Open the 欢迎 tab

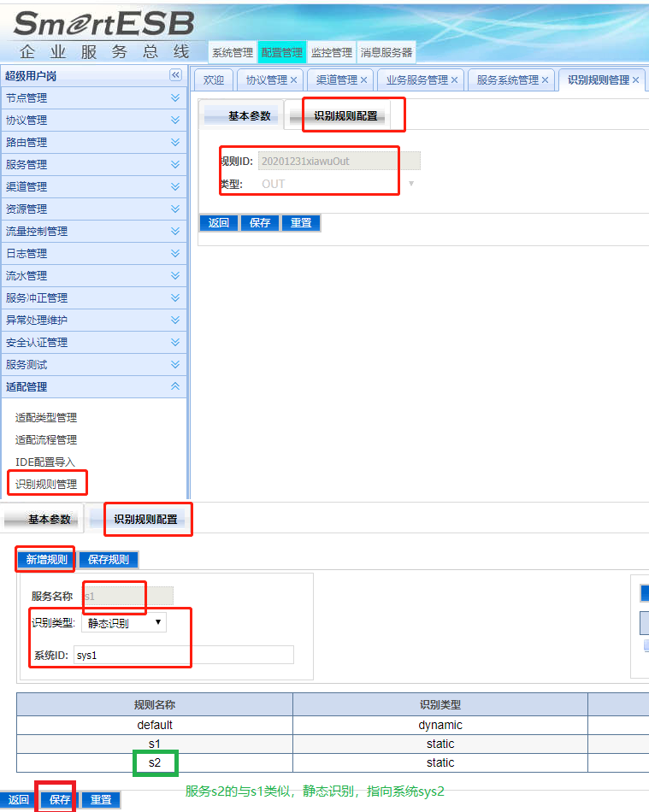click(212, 80)
